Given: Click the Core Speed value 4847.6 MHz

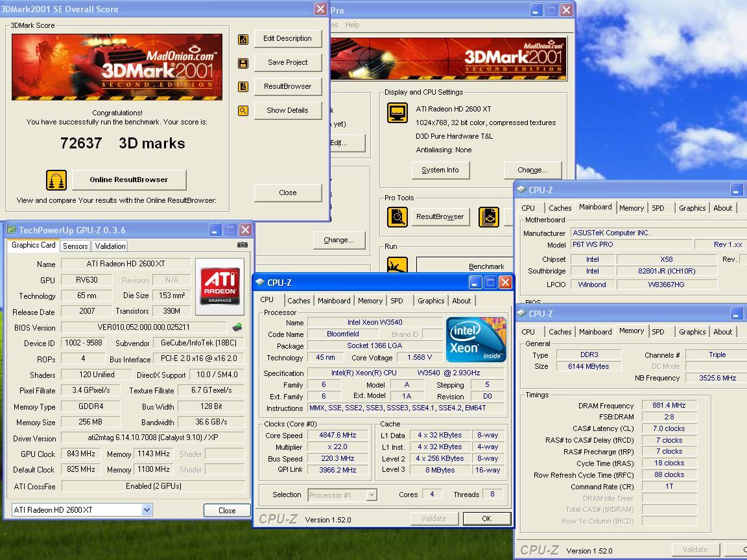Looking at the screenshot, I should click(x=338, y=436).
